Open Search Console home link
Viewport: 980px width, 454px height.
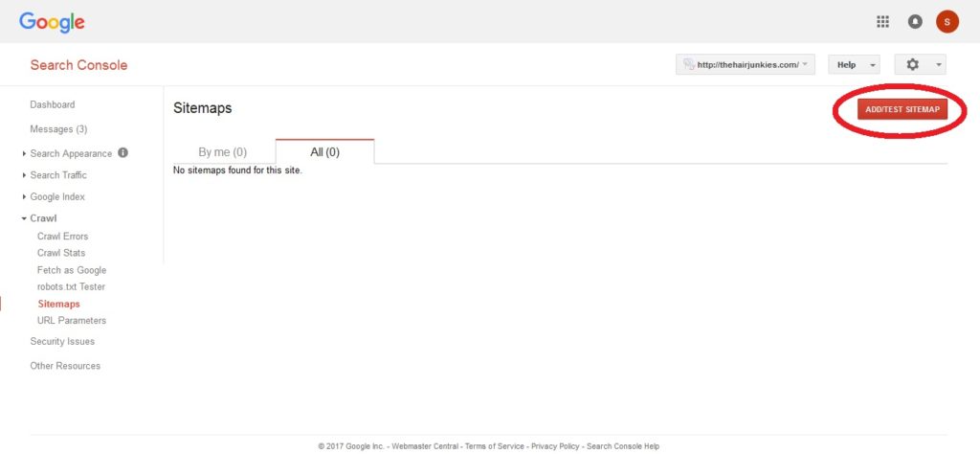(x=78, y=65)
